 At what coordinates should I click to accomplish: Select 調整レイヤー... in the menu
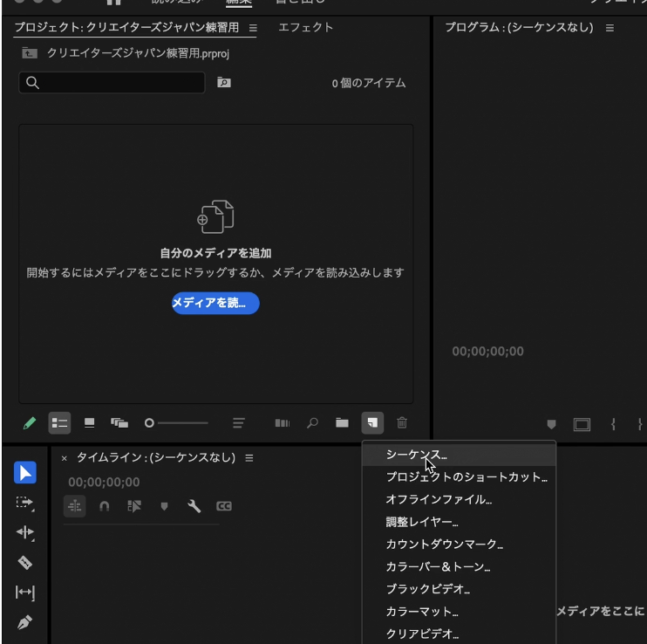coord(422,522)
